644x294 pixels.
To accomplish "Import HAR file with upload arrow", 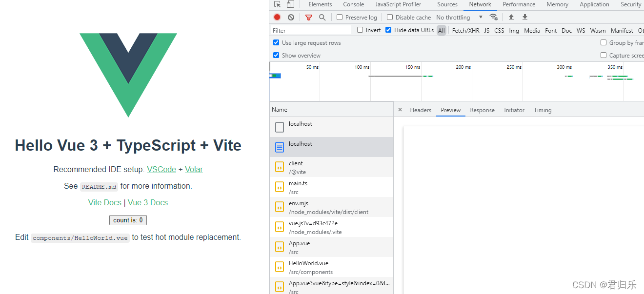I will (511, 17).
